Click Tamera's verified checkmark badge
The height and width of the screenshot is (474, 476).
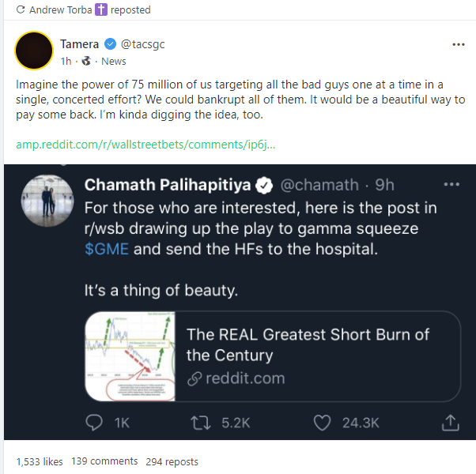tap(109, 44)
